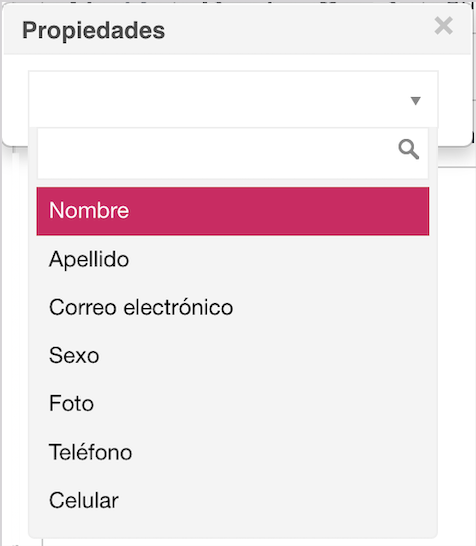Click the Propiedades title text
This screenshot has width=476, height=546.
93,30
